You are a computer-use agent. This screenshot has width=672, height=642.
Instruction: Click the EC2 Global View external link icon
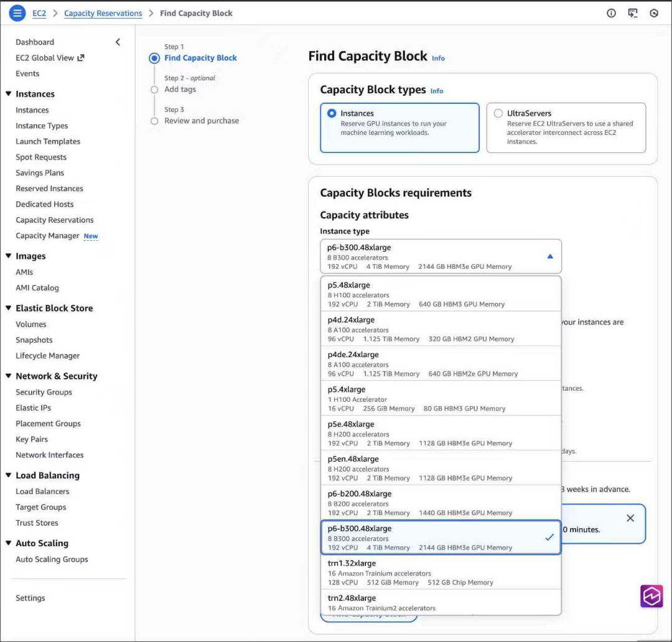[80, 57]
